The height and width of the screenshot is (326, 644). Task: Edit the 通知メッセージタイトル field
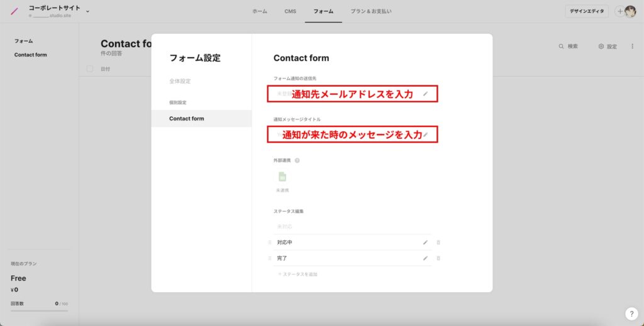pyautogui.click(x=352, y=134)
